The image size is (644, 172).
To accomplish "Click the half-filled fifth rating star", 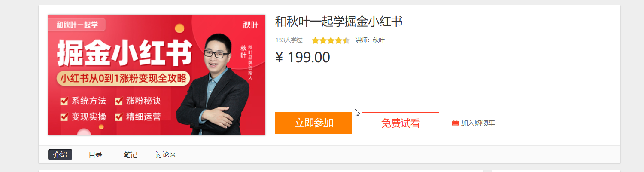I will pyautogui.click(x=346, y=40).
